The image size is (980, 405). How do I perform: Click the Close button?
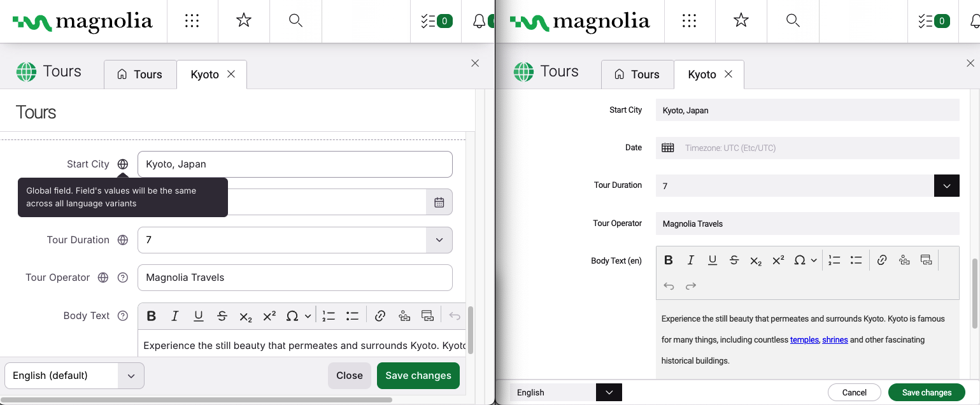coord(349,376)
